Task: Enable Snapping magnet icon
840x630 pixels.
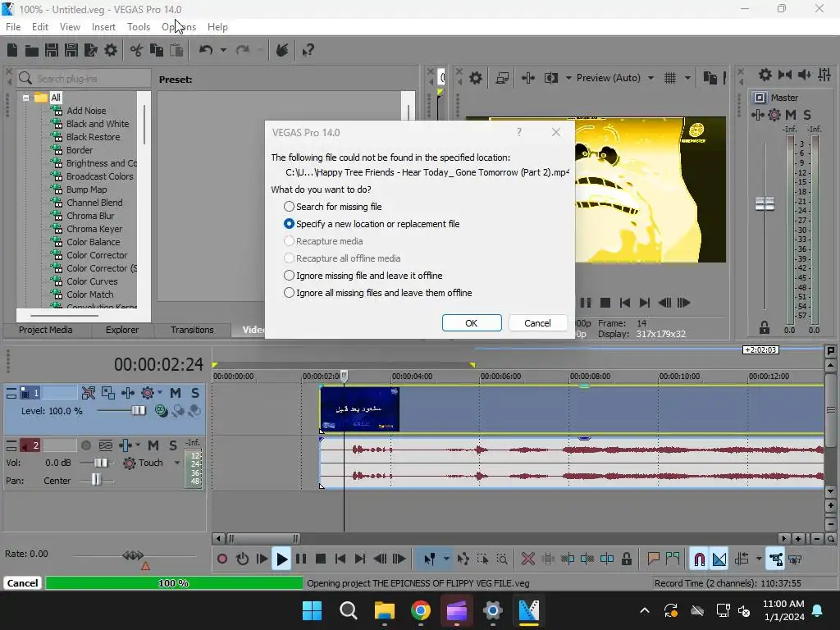Action: click(699, 559)
